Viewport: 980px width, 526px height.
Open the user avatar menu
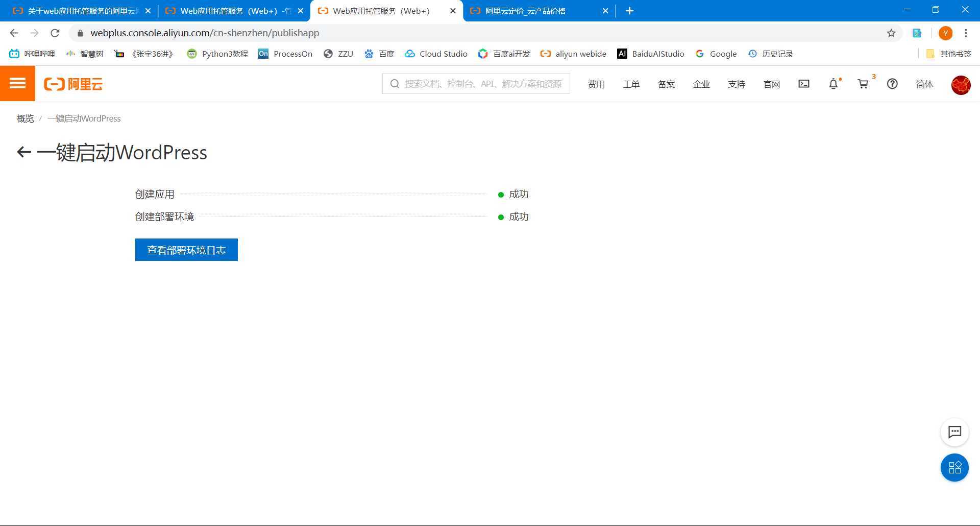(961, 85)
